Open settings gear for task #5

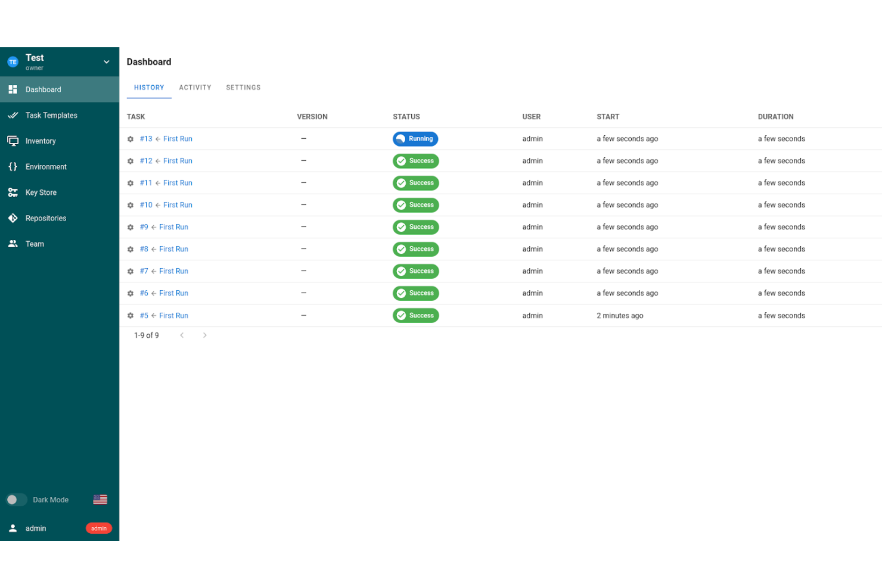point(130,315)
